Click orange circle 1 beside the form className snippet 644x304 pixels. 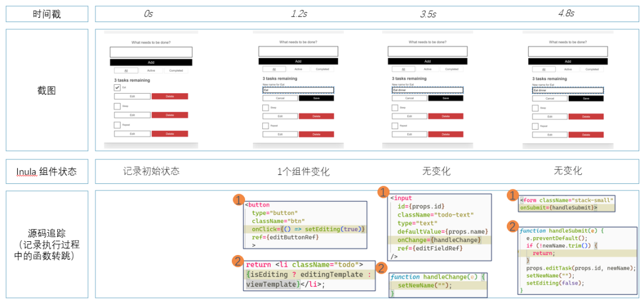[513, 196]
